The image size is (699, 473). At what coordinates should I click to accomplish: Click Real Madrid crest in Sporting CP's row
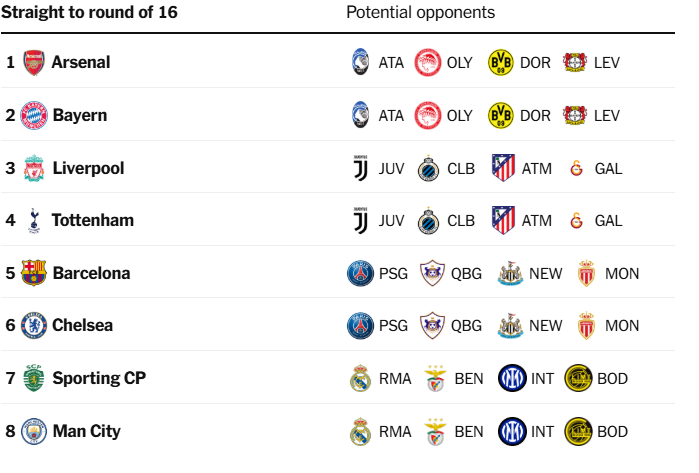[360, 378]
